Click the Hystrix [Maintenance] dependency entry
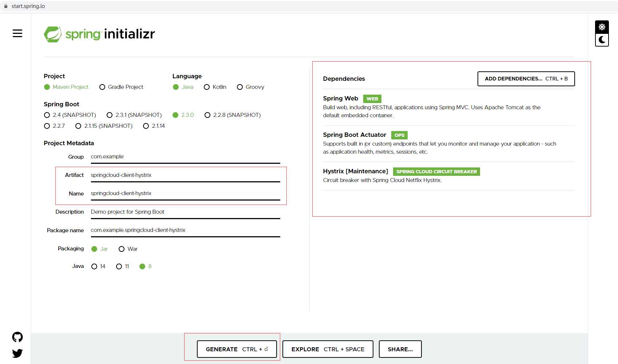 coord(449,175)
